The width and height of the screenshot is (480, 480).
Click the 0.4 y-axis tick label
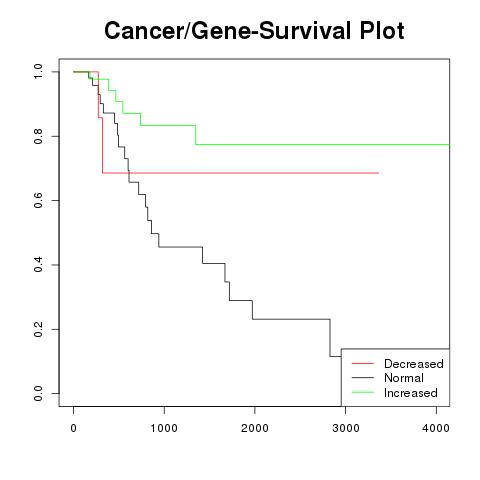[38, 265]
